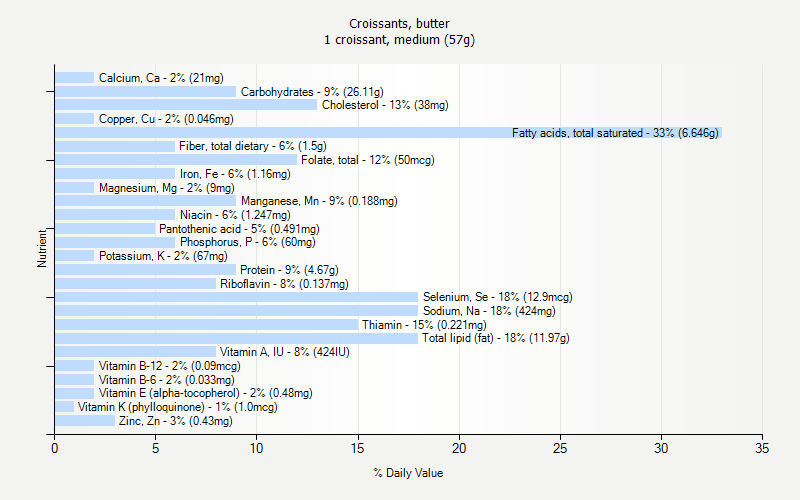Select 'Manganese, Mn - 9% (0.188mg)' label
Screen dimensions: 800x500
pyautogui.click(x=319, y=201)
